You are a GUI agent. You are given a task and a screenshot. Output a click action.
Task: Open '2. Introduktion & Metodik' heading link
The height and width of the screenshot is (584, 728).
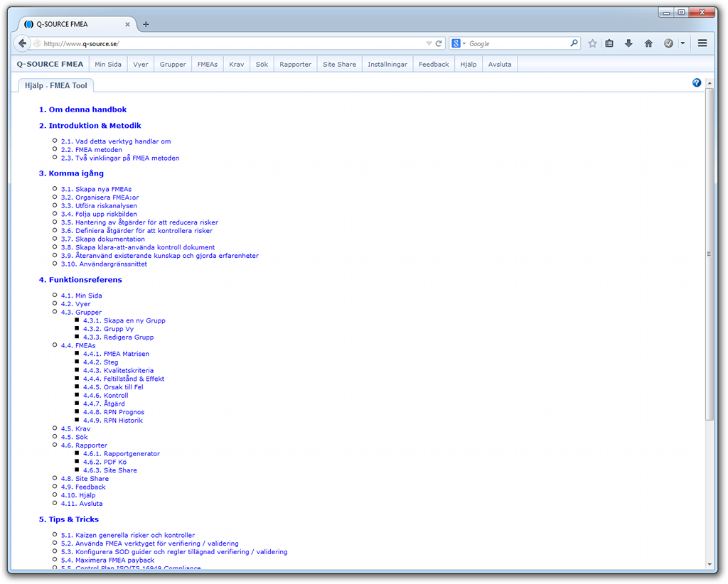pos(90,125)
